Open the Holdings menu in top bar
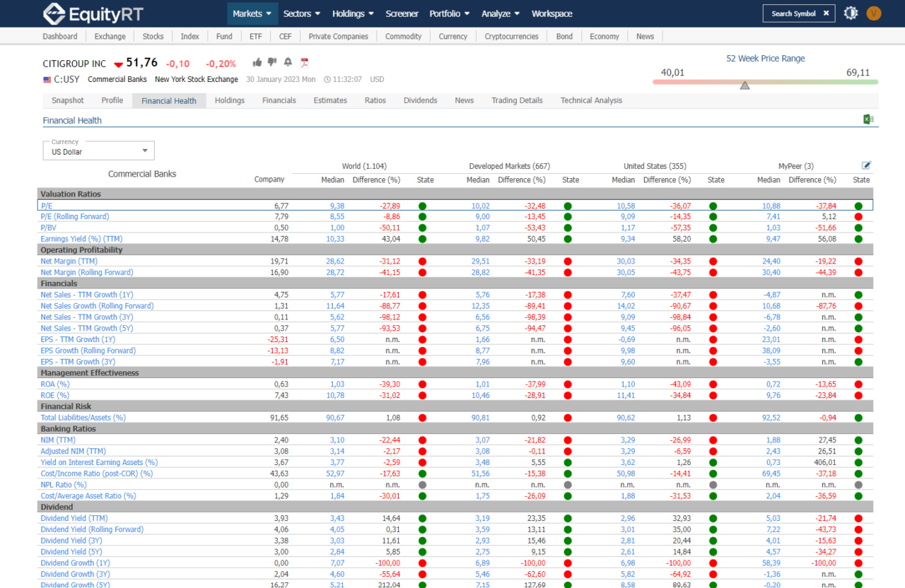The image size is (905, 588). click(x=353, y=13)
